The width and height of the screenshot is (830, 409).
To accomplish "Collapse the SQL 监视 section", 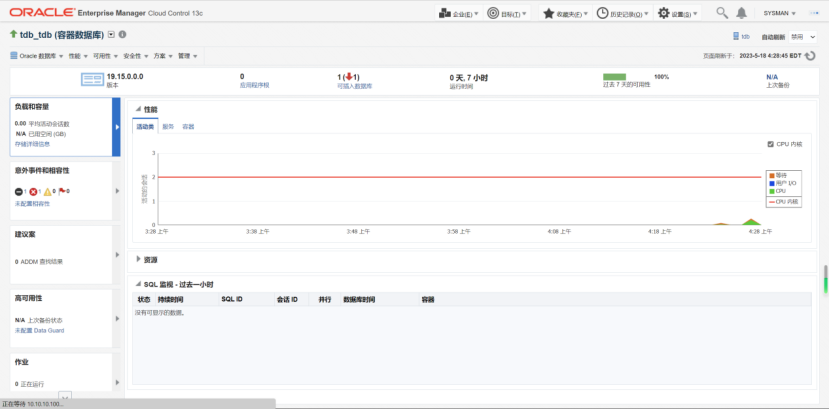I will pos(139,284).
